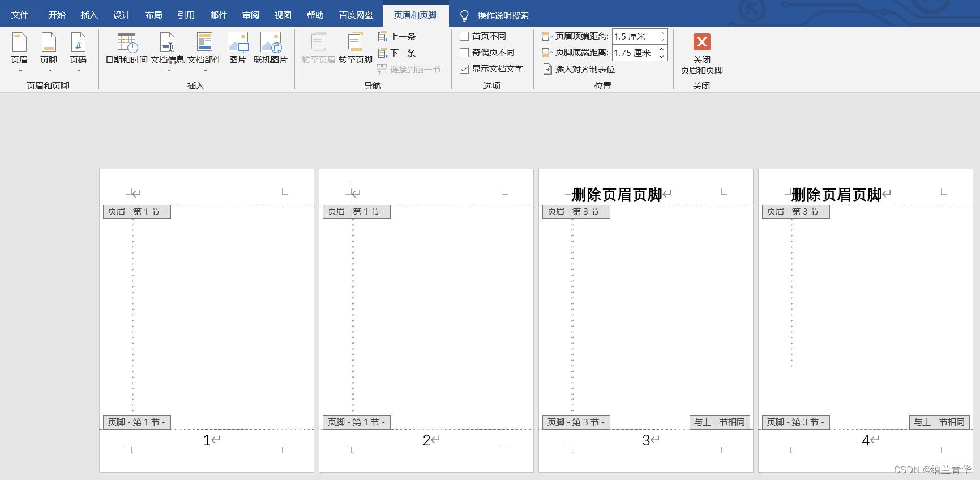Open 文档部件 quick parts icon

(x=204, y=42)
